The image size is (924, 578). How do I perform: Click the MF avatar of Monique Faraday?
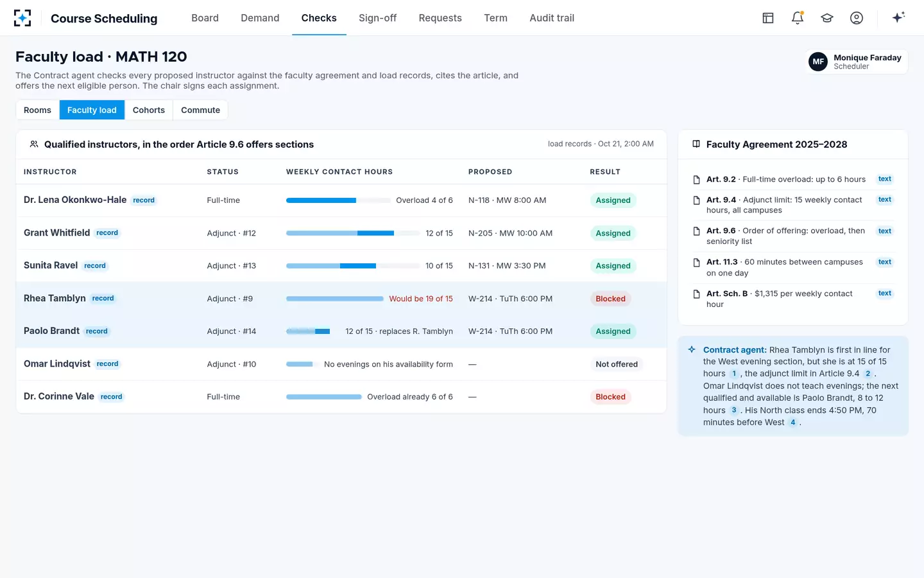point(818,62)
